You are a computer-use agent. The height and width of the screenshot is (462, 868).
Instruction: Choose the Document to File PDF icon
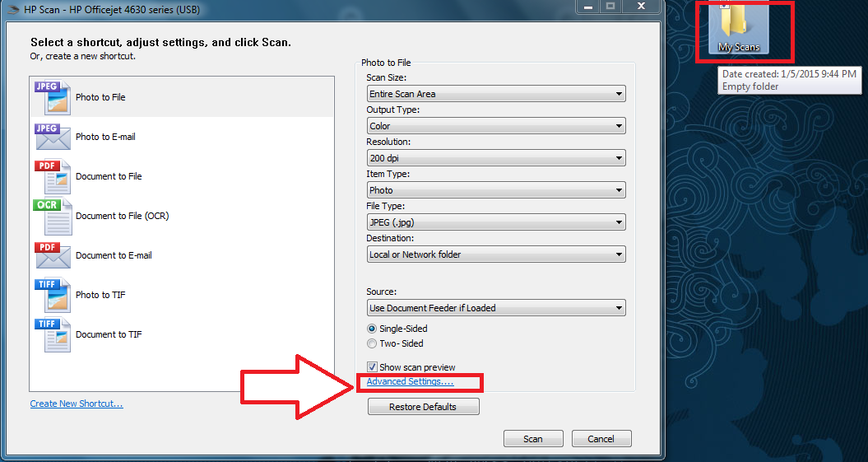[53, 176]
